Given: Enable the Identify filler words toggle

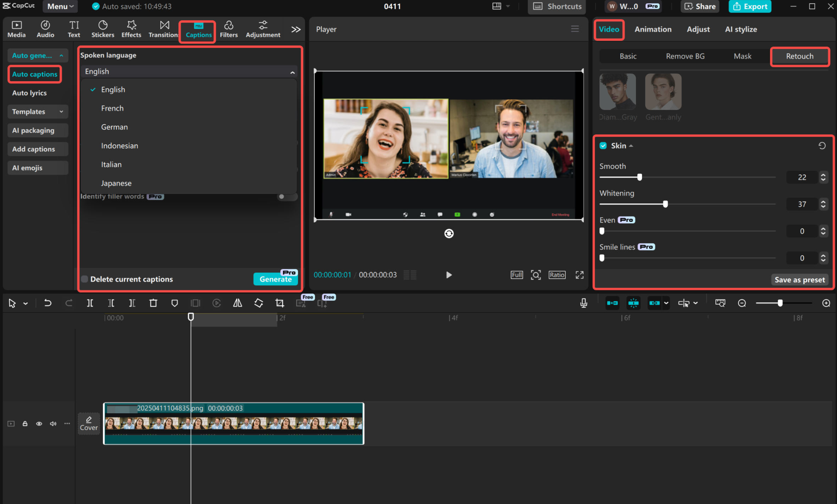Looking at the screenshot, I should pos(287,196).
